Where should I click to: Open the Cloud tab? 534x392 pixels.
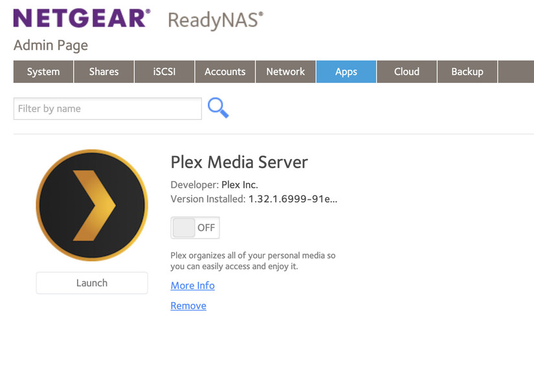407,72
